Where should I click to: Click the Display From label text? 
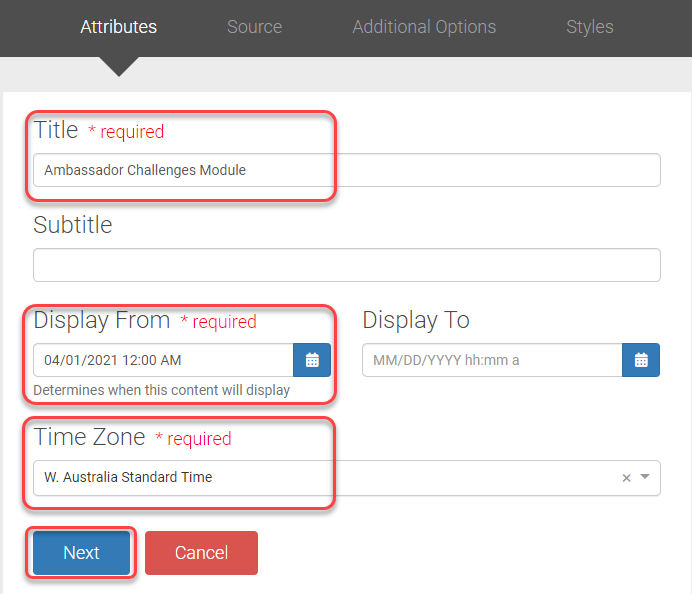(x=102, y=320)
